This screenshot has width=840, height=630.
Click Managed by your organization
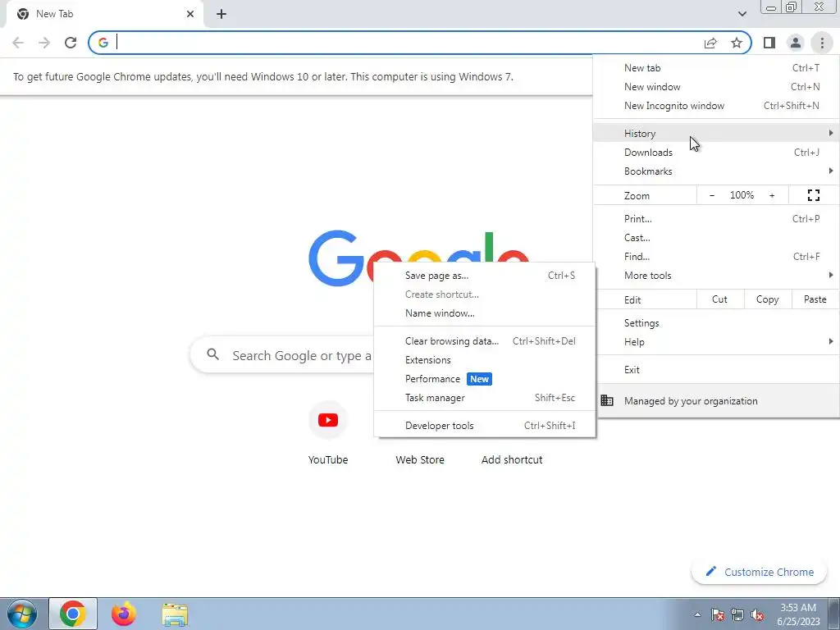(x=716, y=400)
